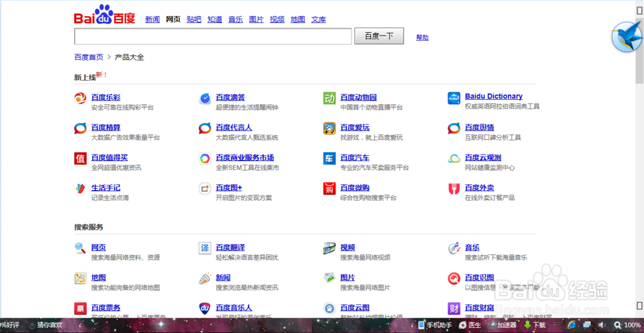Open the 文库 tab in top navigation
Screen dimensions: 644x333
[319, 19]
